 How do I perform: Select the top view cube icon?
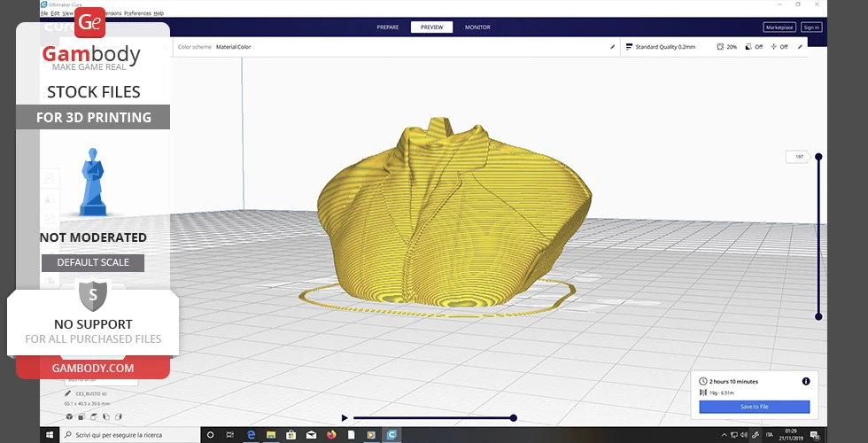[94, 416]
